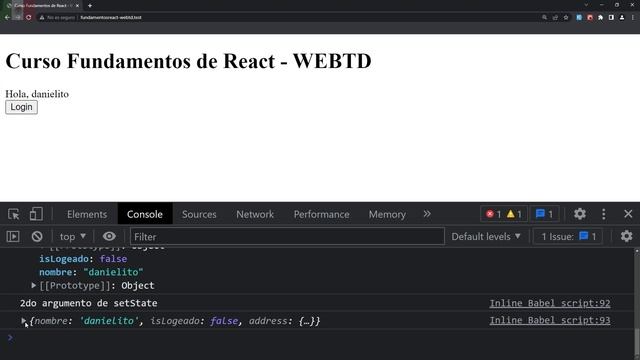The height and width of the screenshot is (360, 640).
Task: Click the nombre: "danielito" property row
Action: click(x=91, y=272)
